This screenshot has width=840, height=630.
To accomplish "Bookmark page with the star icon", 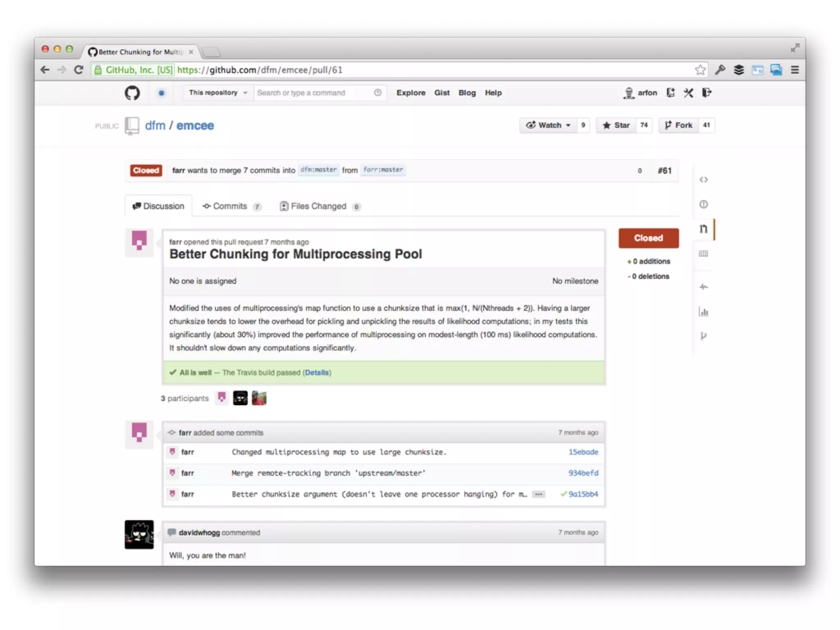I will point(700,70).
